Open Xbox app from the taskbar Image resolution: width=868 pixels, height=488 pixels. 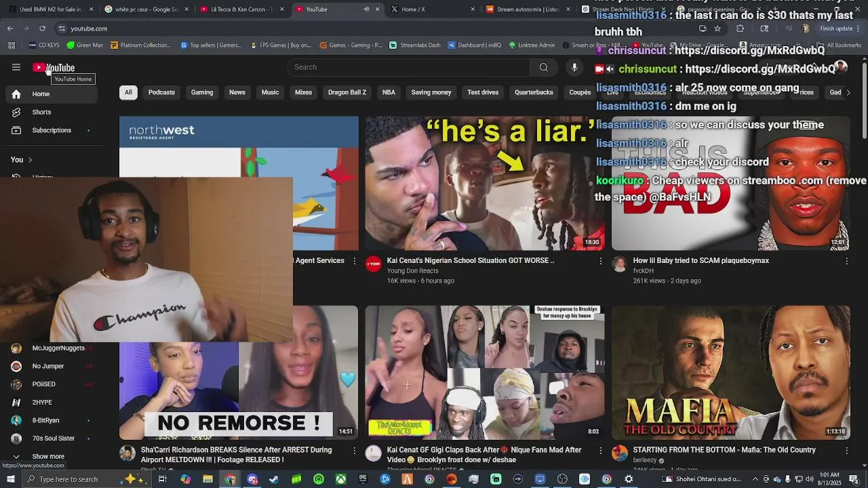click(340, 479)
